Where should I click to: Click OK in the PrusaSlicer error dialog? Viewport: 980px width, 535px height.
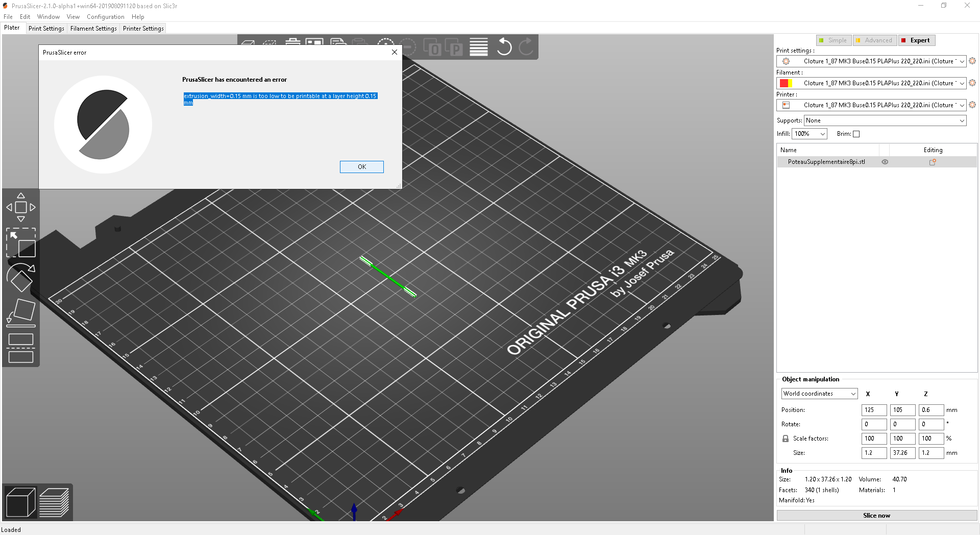(361, 167)
